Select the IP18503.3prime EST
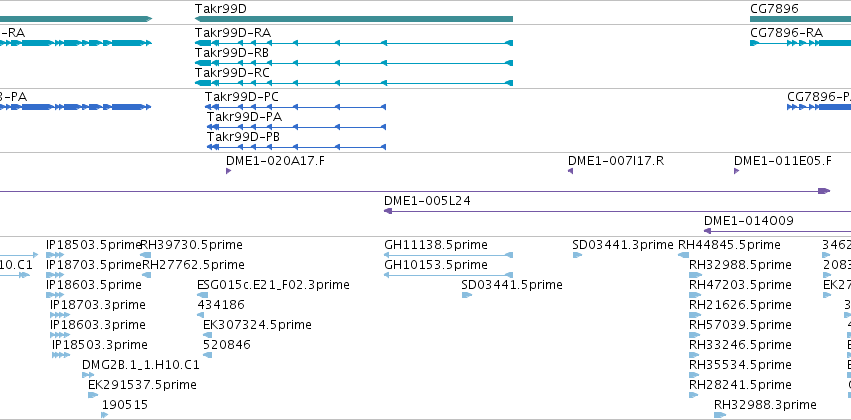 click(x=61, y=355)
